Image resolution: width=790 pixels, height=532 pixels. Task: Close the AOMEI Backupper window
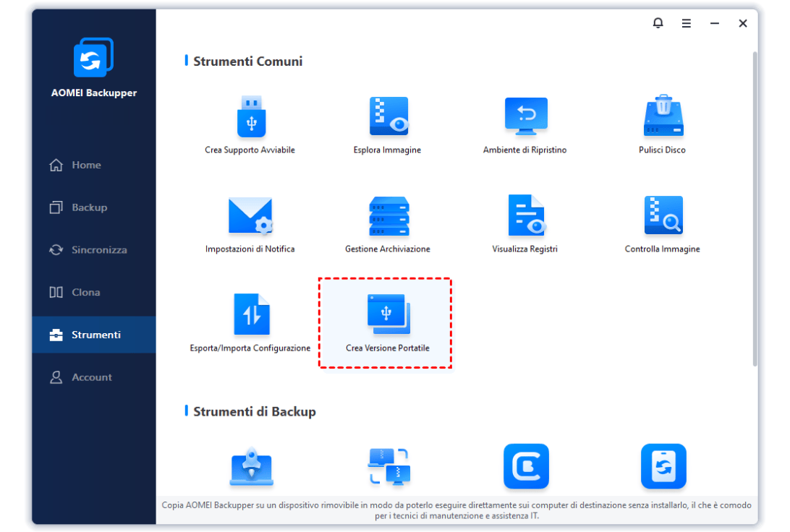click(743, 23)
